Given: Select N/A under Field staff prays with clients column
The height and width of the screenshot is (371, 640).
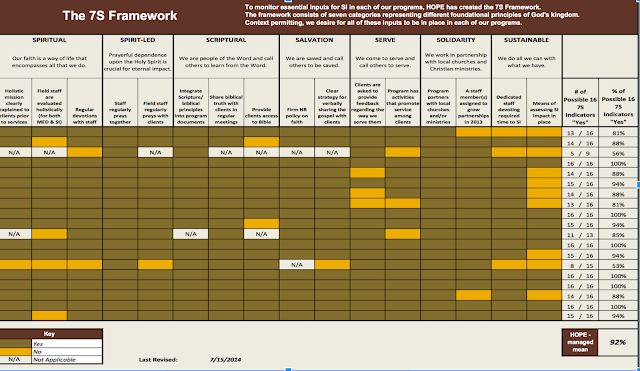Looking at the screenshot, I should pyautogui.click(x=156, y=152).
